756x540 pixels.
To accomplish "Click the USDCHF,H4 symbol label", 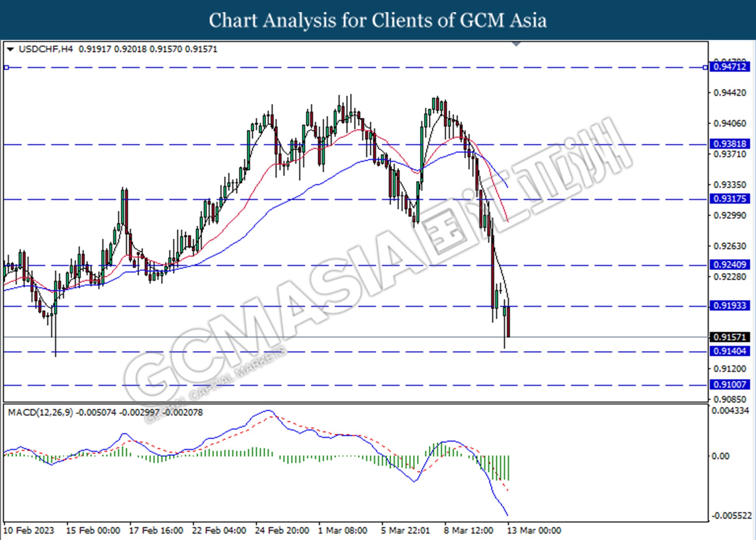I will (46, 49).
